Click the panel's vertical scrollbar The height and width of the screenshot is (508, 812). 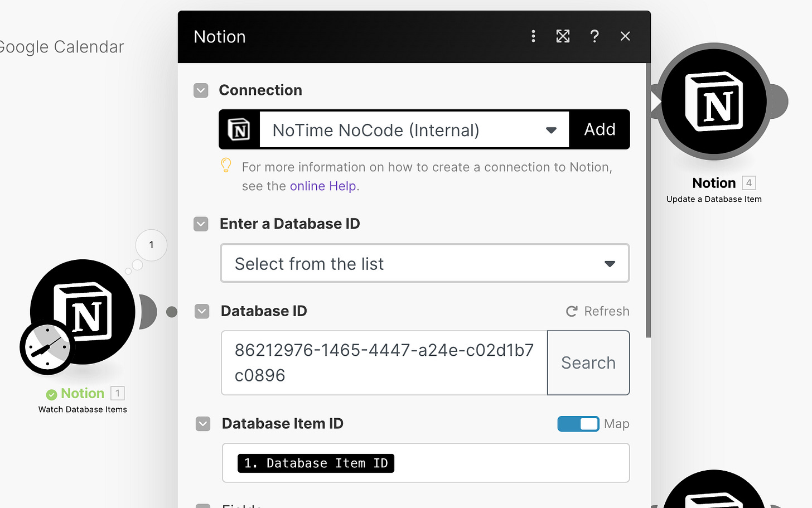(x=647, y=201)
